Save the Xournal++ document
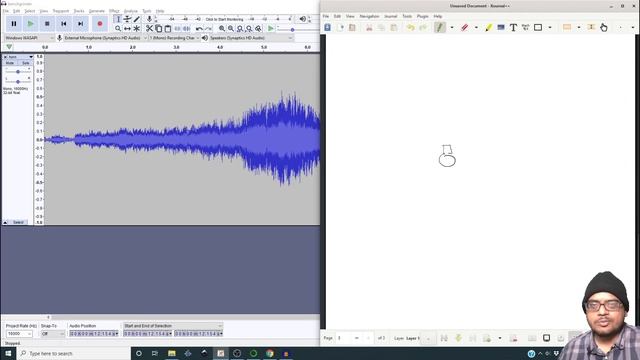640x360 pixels. (327, 27)
